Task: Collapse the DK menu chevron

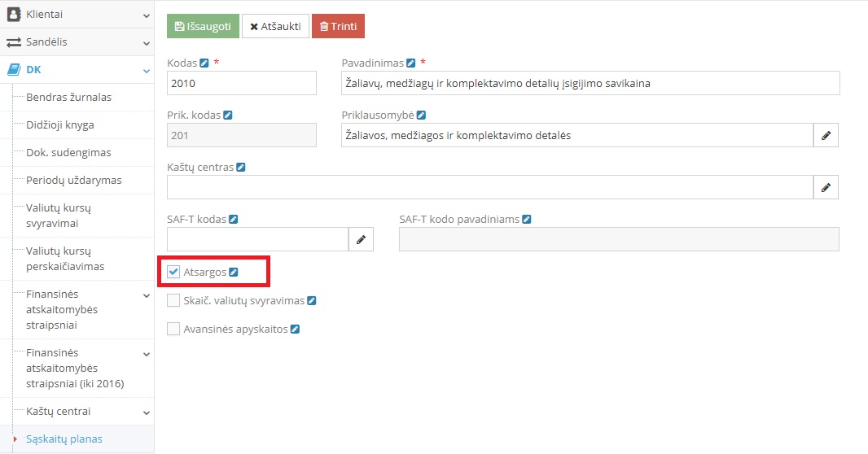Action: [x=146, y=72]
